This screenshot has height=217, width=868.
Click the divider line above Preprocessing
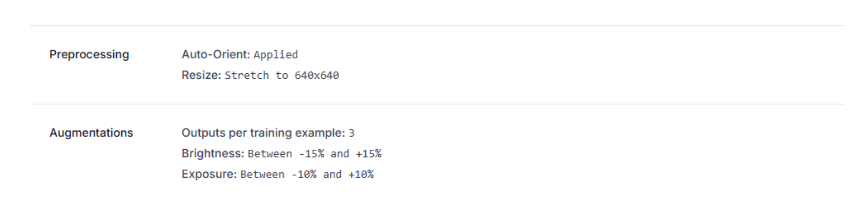coord(437,26)
